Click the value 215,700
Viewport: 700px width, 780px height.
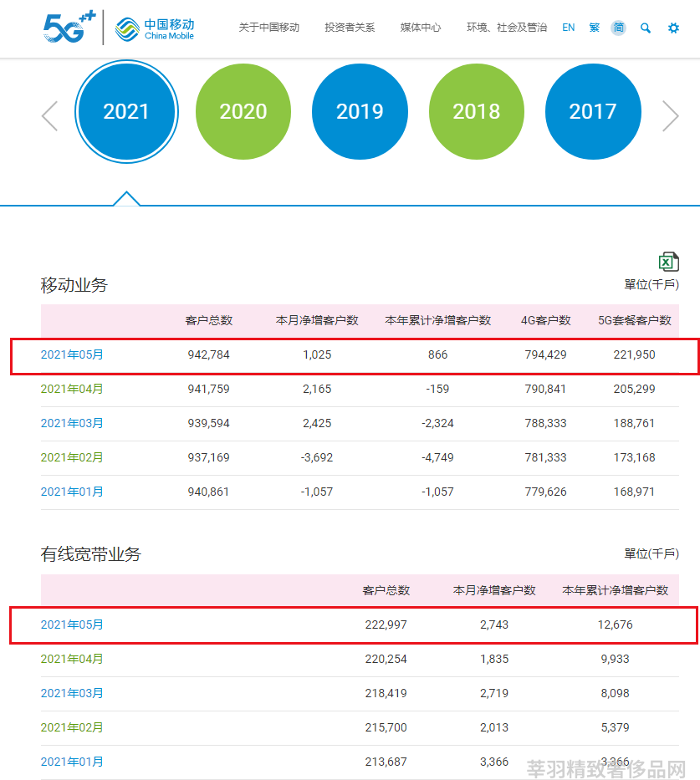point(386,728)
